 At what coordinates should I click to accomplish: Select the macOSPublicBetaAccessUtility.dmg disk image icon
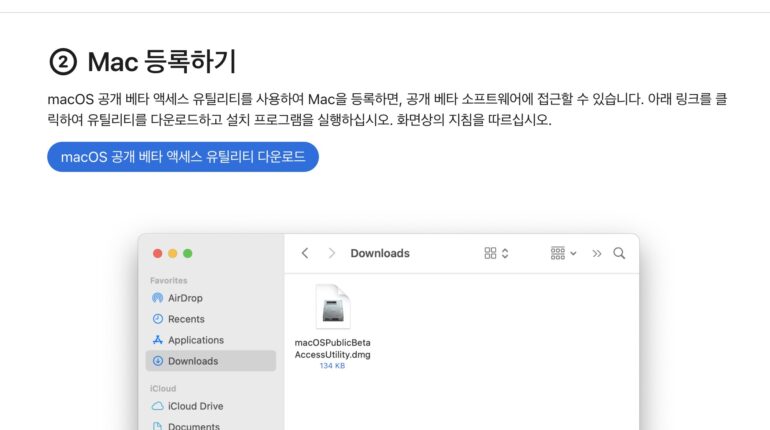[332, 307]
